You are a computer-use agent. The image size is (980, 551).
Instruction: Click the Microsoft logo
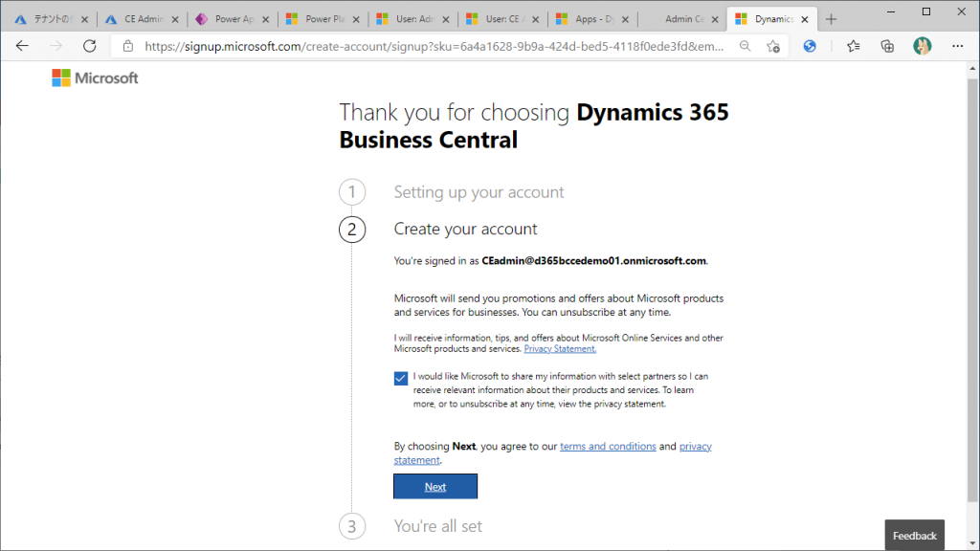click(95, 78)
